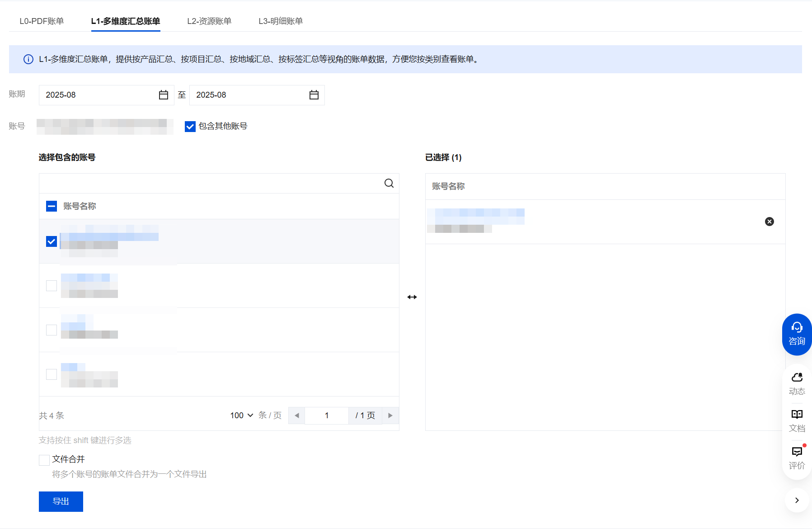Enable the 文件合并 checkbox
Screen dimensions: 812x529
(x=44, y=460)
